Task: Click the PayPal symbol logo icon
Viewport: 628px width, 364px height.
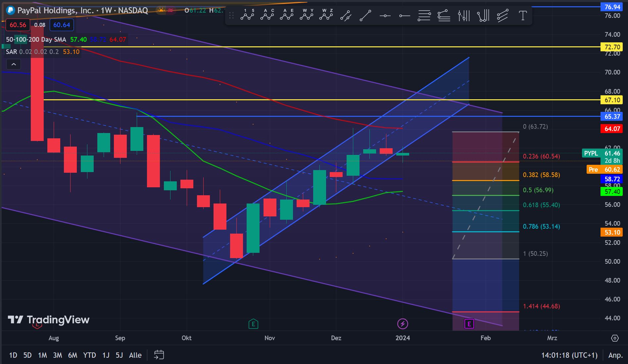Action: click(x=11, y=11)
